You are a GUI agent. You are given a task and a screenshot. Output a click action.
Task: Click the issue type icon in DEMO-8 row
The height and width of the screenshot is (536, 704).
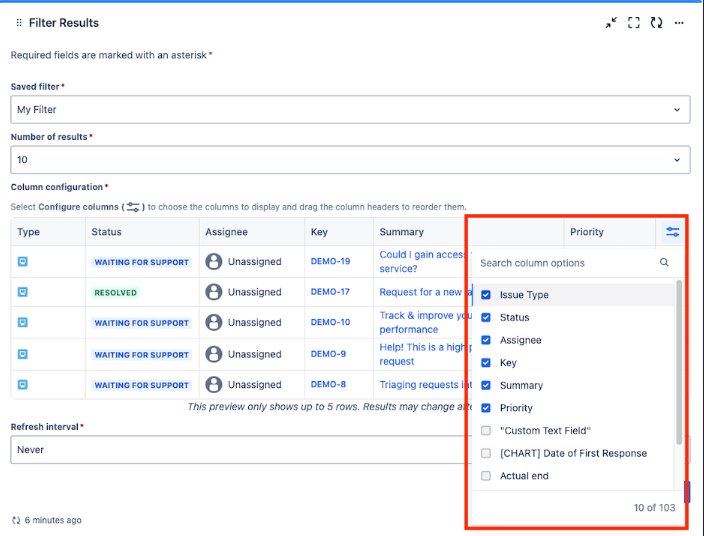[22, 384]
